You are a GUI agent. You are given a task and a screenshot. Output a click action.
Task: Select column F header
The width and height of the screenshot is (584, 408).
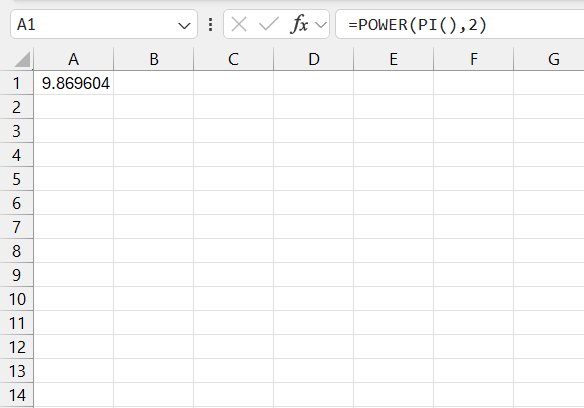(473, 59)
